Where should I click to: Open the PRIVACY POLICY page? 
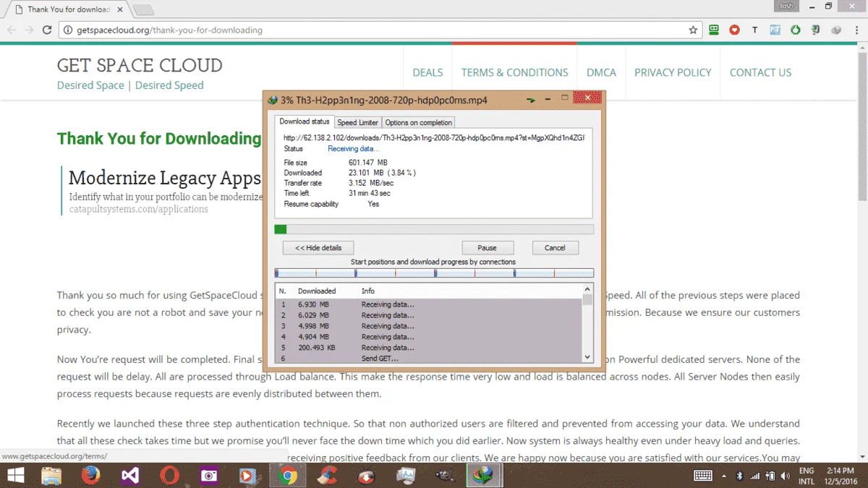point(673,72)
